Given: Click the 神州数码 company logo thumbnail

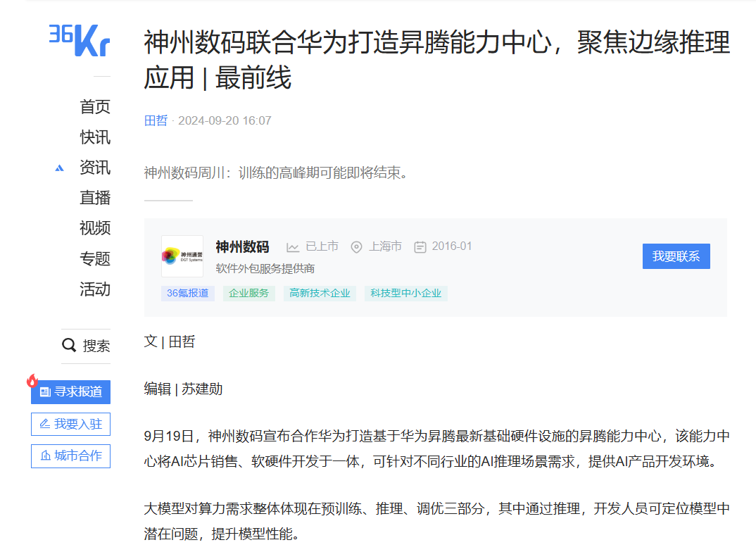Looking at the screenshot, I should coord(182,256).
